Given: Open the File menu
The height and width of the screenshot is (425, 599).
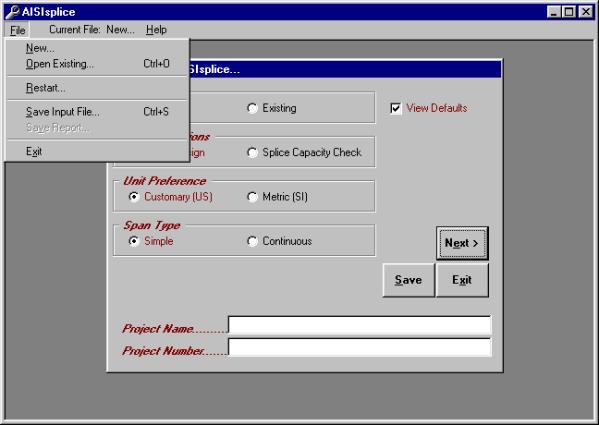Looking at the screenshot, I should pyautogui.click(x=18, y=30).
